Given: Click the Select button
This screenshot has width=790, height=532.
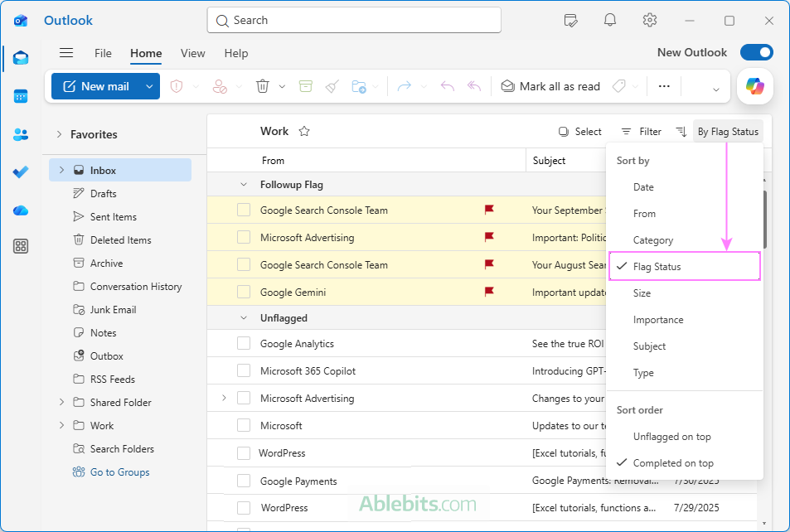Looking at the screenshot, I should (580, 132).
